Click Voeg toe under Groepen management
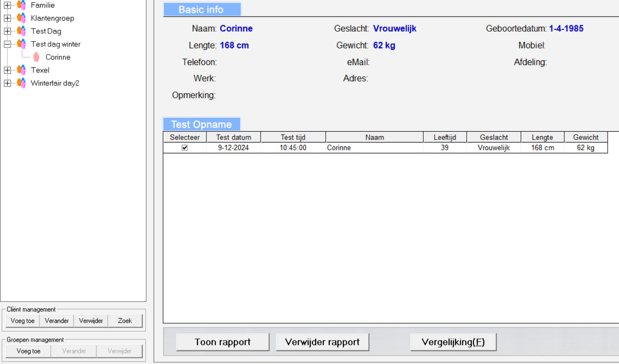 [29, 351]
